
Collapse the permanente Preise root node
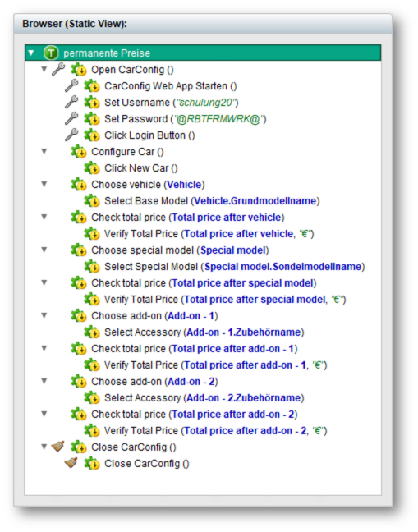point(31,53)
